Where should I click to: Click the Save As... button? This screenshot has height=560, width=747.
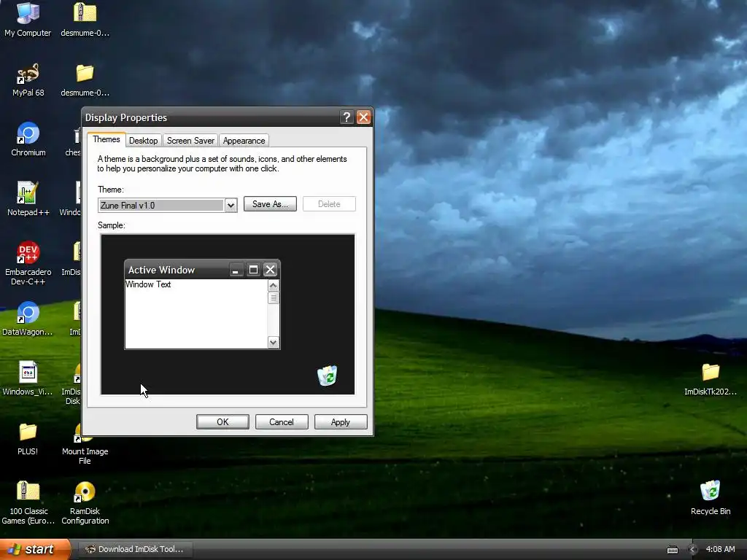pyautogui.click(x=270, y=204)
